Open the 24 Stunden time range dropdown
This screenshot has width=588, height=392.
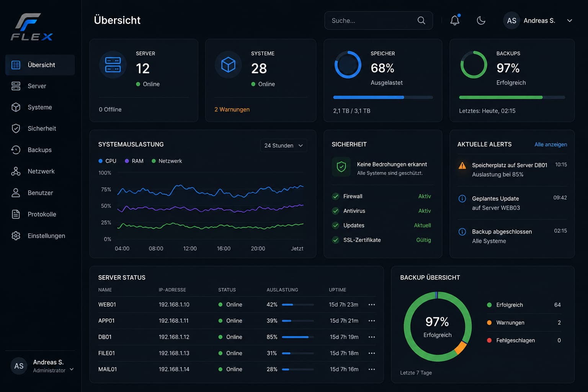click(x=283, y=145)
